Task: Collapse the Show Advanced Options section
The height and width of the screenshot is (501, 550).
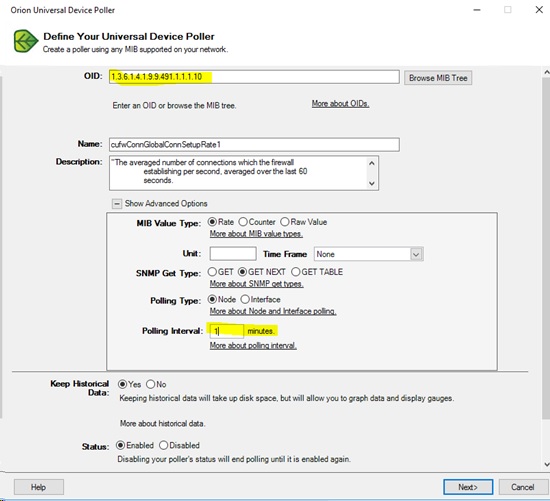Action: tap(116, 204)
